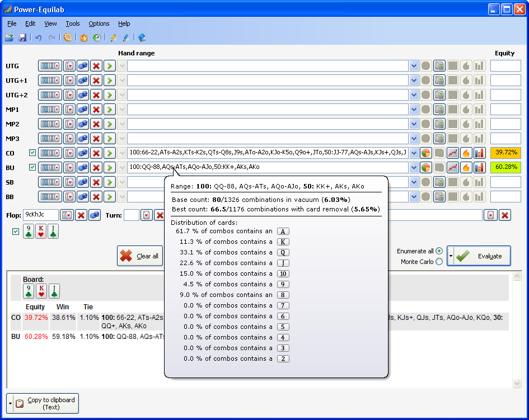Click the Clear all button
Screen dimensions: 529x420
(140, 256)
